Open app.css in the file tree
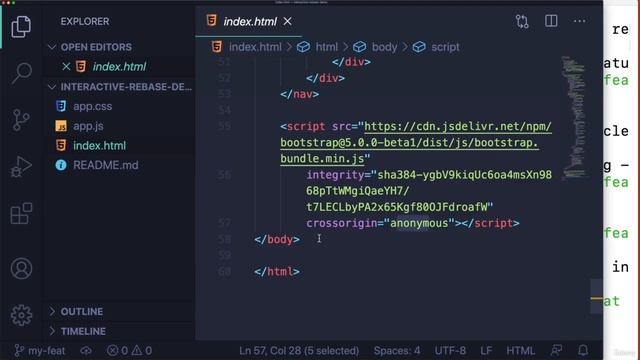640x360 pixels. [x=92, y=107]
